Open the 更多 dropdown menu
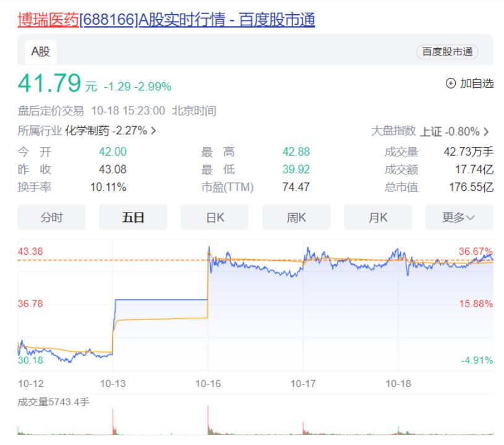The height and width of the screenshot is (445, 504). (x=459, y=218)
